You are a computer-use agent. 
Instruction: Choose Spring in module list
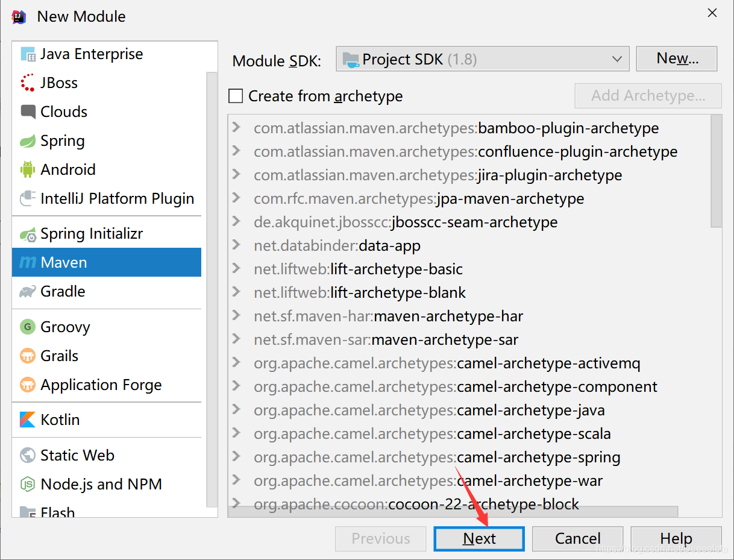107,141
